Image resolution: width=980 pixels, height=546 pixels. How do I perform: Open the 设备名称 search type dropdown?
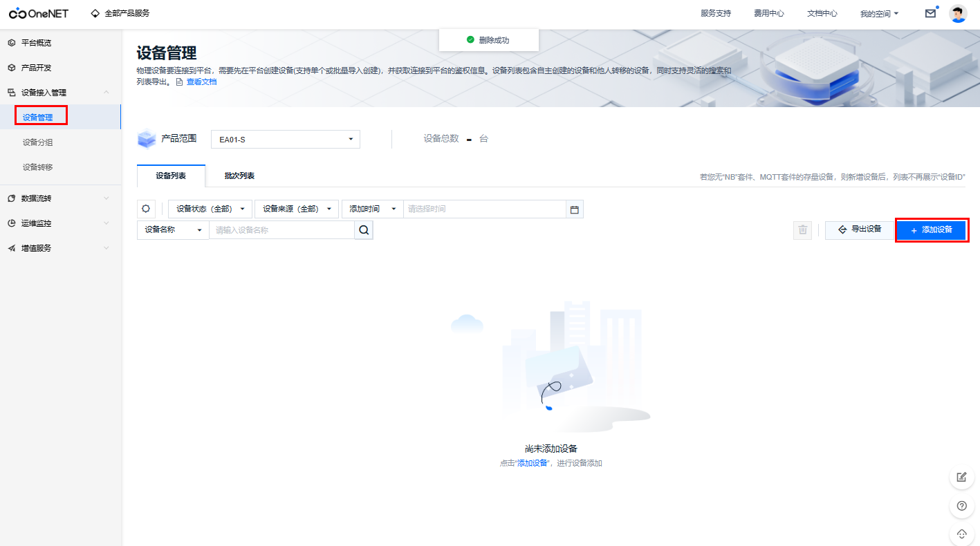(x=173, y=230)
